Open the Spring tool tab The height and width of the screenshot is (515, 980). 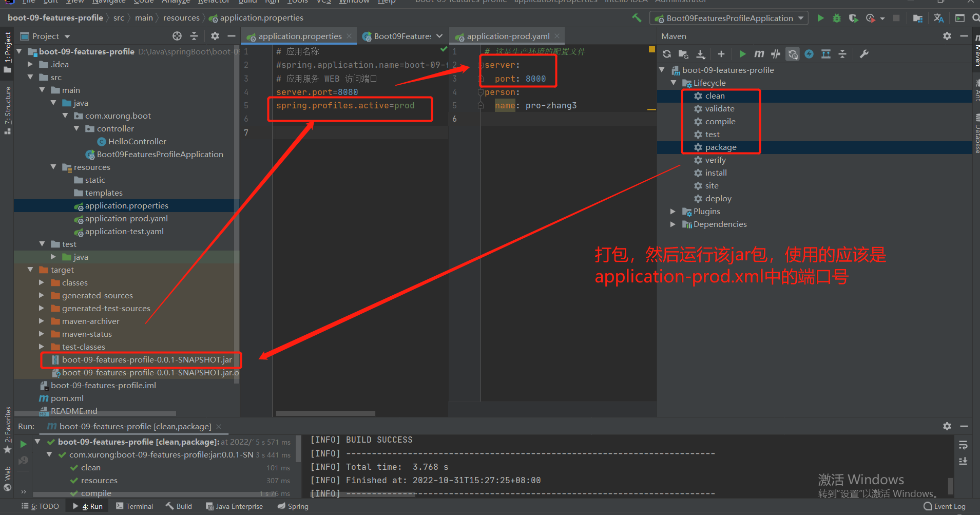click(x=293, y=506)
